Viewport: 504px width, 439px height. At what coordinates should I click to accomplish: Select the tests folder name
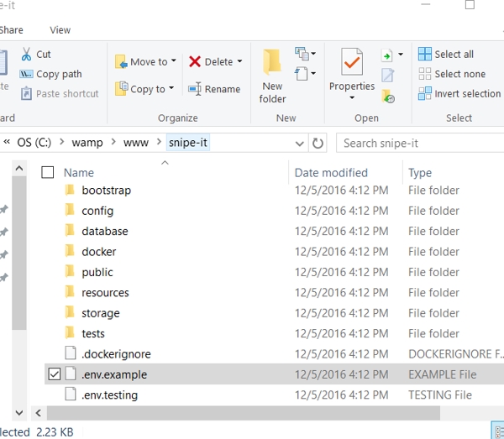coord(93,334)
